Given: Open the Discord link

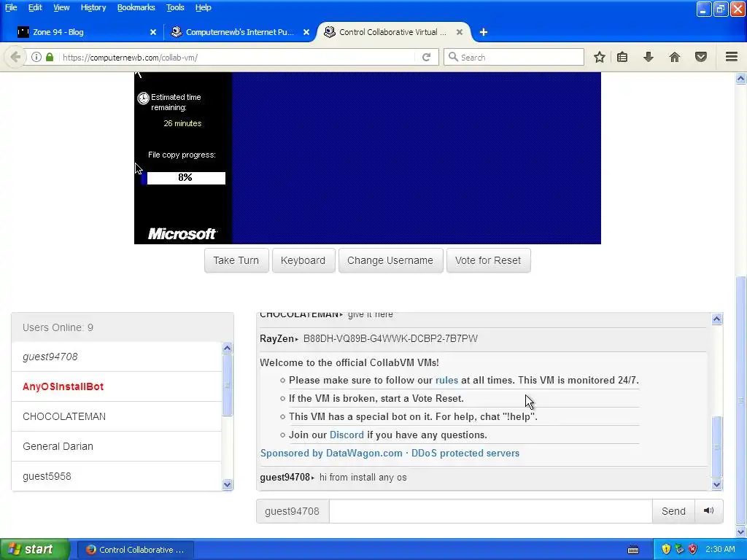Looking at the screenshot, I should [347, 435].
